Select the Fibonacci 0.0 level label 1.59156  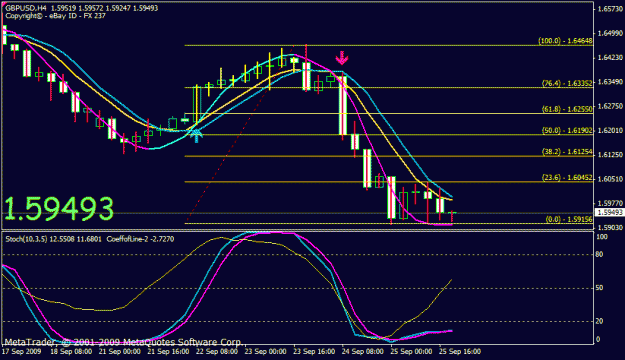(569, 219)
